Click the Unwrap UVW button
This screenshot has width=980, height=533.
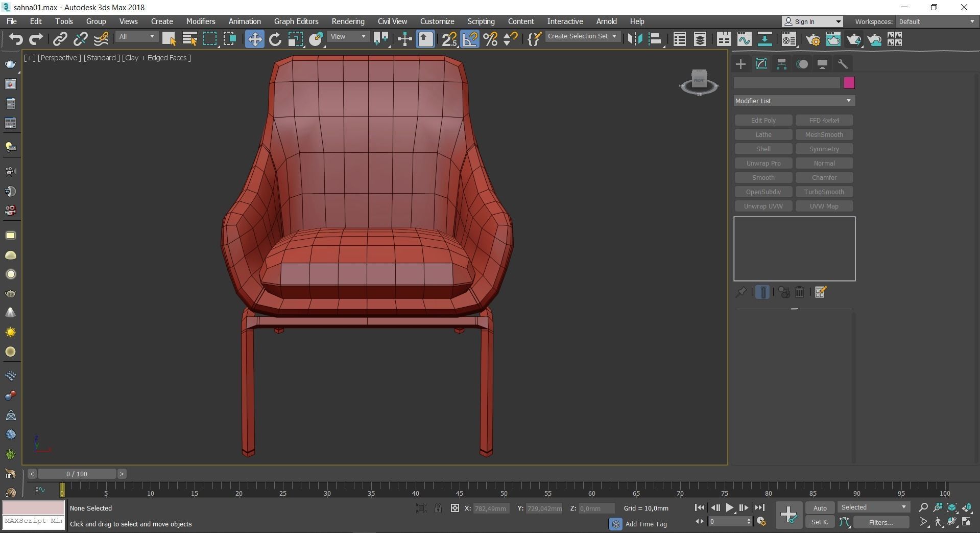tap(763, 206)
